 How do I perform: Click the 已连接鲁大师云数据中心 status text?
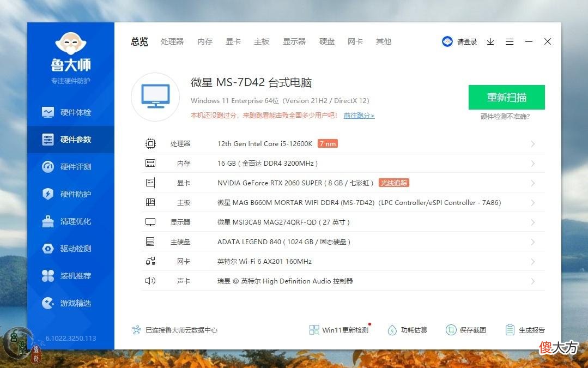pos(181,330)
